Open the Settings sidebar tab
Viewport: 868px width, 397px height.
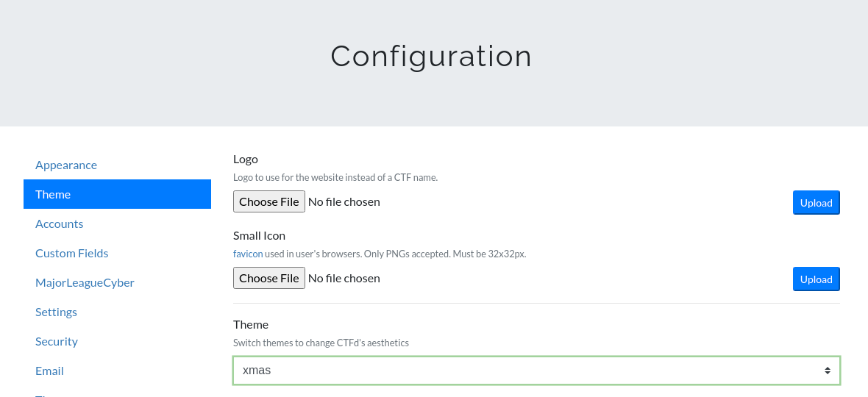(56, 312)
